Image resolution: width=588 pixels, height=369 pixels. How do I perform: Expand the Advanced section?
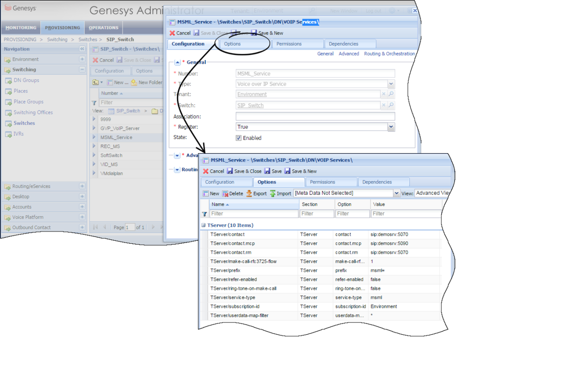tap(177, 156)
